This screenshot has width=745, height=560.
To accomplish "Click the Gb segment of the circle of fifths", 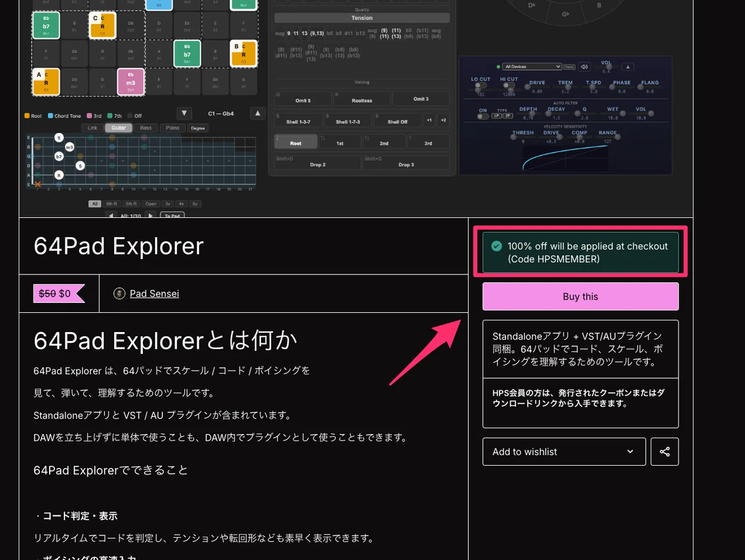I will point(565,14).
